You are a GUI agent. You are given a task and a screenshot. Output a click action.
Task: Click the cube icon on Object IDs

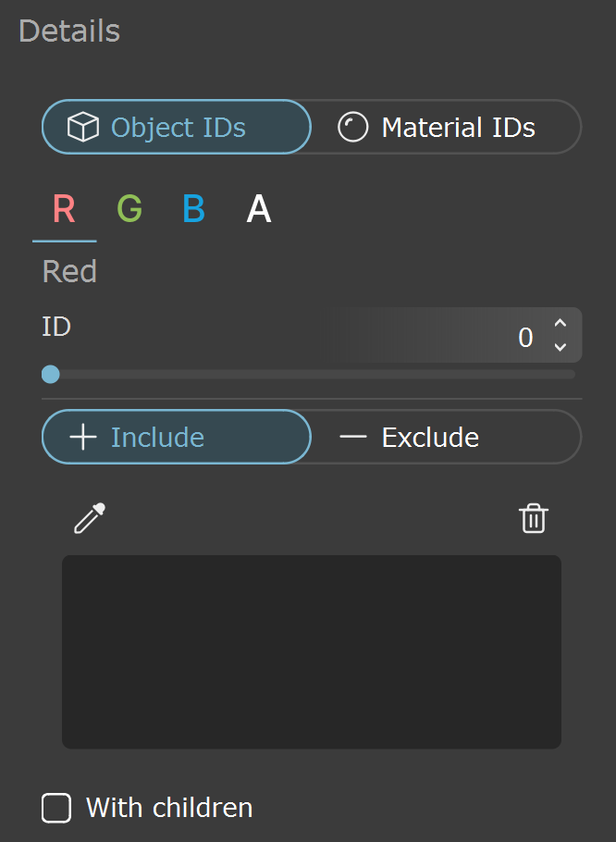click(82, 128)
